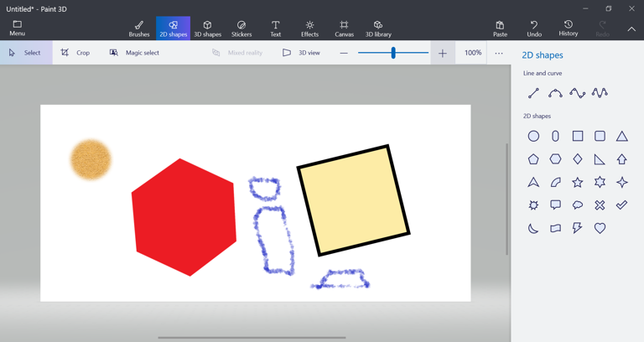Screen dimensions: 644x342
Task: Select the straight line tool
Action: pyautogui.click(x=533, y=93)
